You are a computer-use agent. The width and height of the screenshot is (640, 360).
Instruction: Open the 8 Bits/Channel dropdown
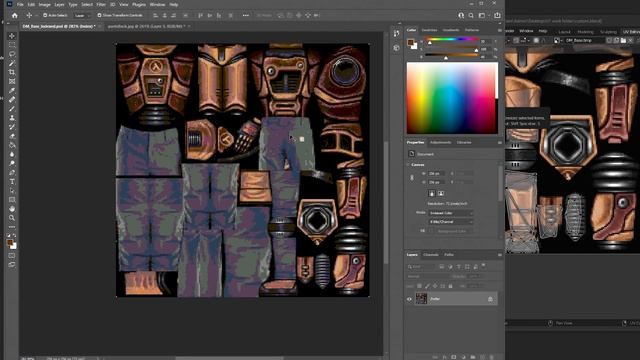[451, 222]
